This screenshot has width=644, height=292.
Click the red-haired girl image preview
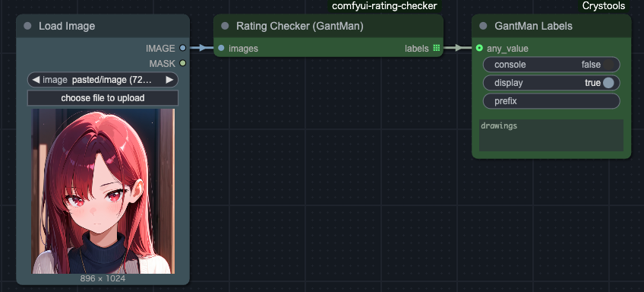click(x=103, y=191)
